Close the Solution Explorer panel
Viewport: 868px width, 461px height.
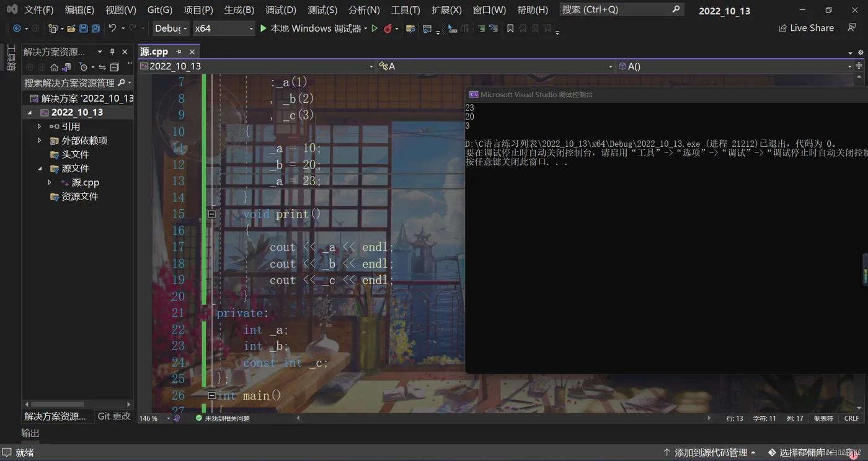point(125,52)
